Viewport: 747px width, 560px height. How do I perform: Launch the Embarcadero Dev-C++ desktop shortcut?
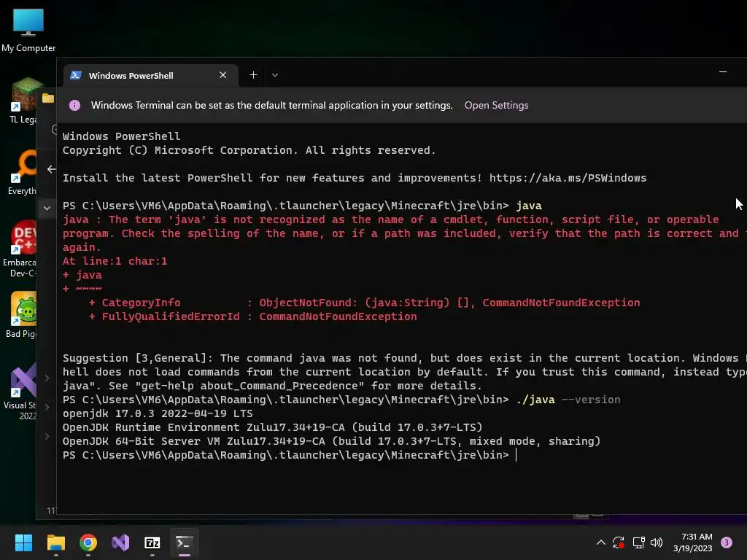pyautogui.click(x=20, y=249)
